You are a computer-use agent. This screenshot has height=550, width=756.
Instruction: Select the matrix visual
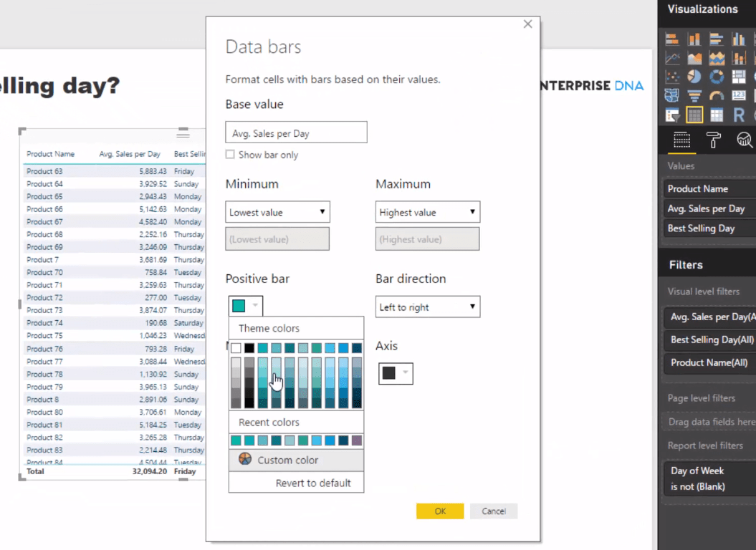coord(717,115)
